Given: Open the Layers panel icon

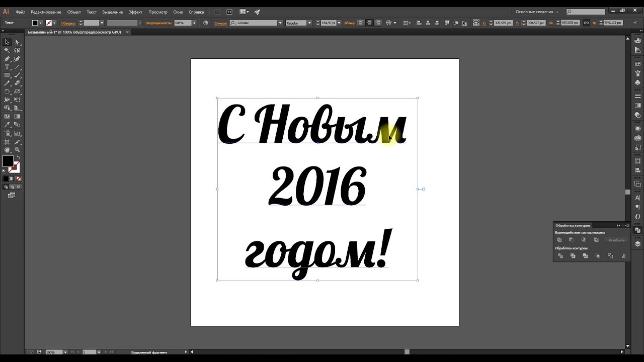Looking at the screenshot, I should (x=638, y=243).
